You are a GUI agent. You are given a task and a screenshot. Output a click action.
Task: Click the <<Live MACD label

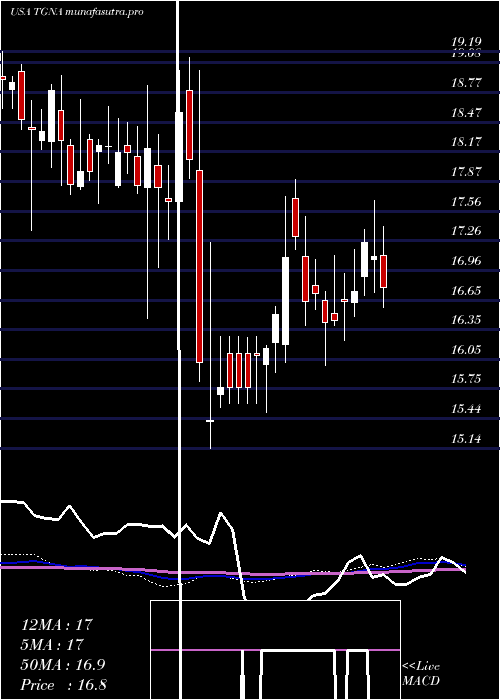(421, 674)
